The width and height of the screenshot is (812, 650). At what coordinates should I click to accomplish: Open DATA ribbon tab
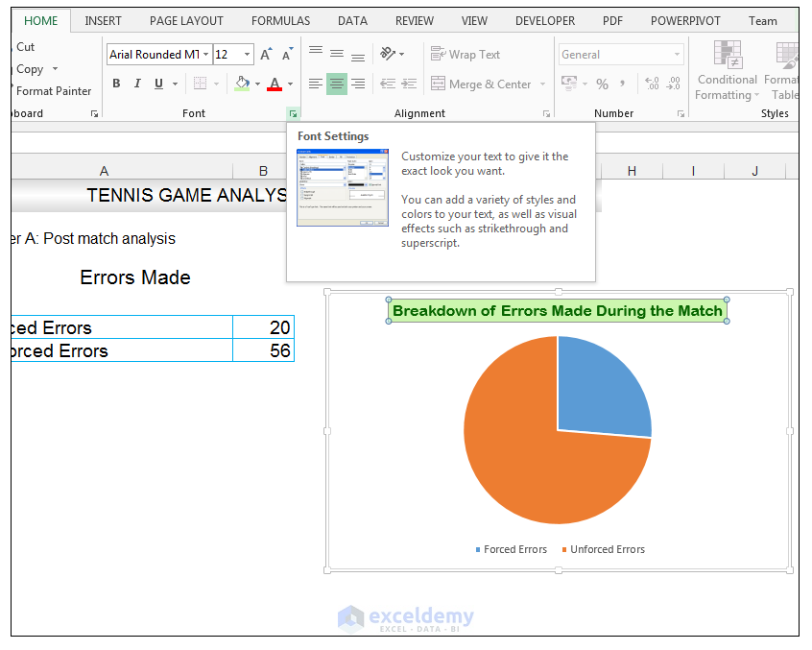[x=352, y=21]
